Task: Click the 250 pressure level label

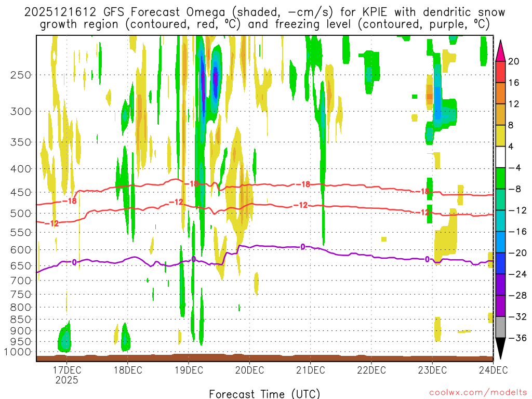Action: (x=21, y=75)
